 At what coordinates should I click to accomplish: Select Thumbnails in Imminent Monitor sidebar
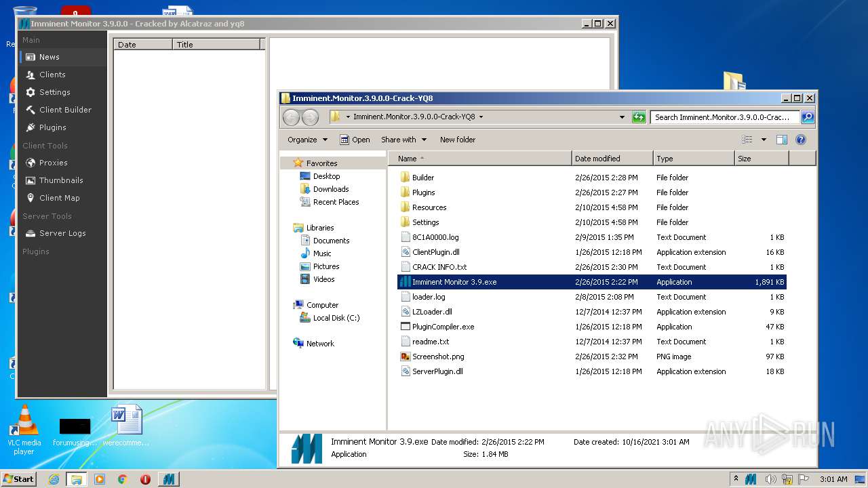click(62, 180)
